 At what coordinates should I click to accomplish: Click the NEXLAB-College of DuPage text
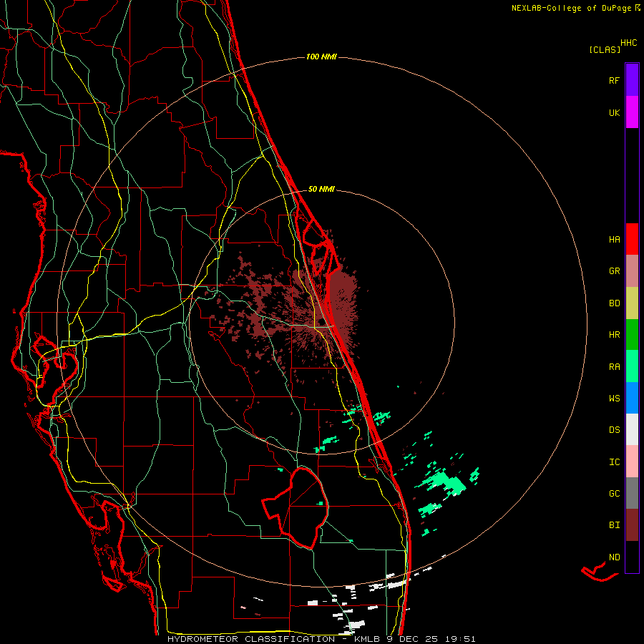click(x=571, y=8)
